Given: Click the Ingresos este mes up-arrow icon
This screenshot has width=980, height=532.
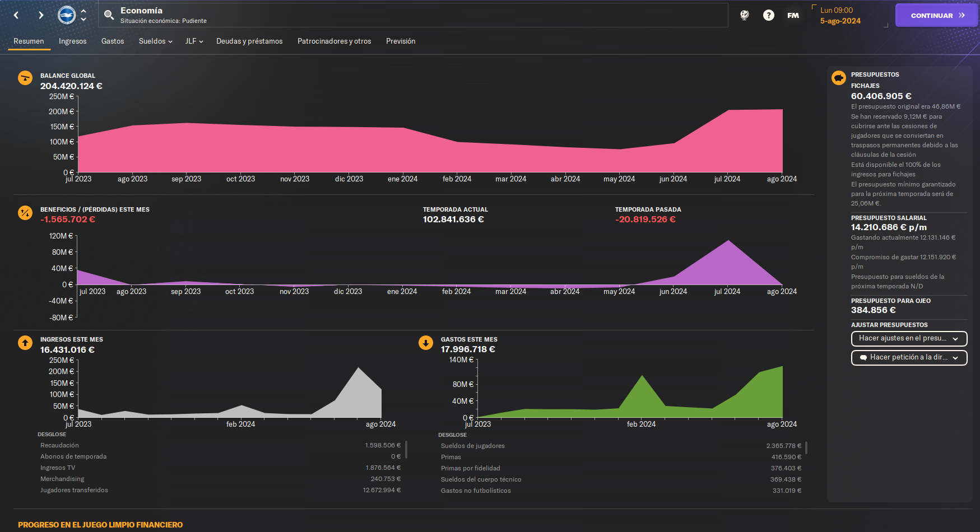Looking at the screenshot, I should [x=25, y=343].
